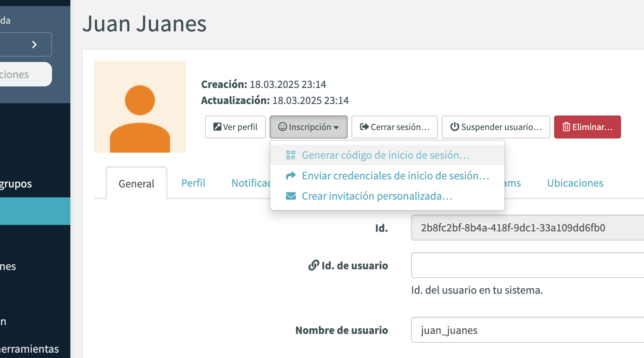
Task: Click the Juan Juanes page title
Action: [x=144, y=24]
